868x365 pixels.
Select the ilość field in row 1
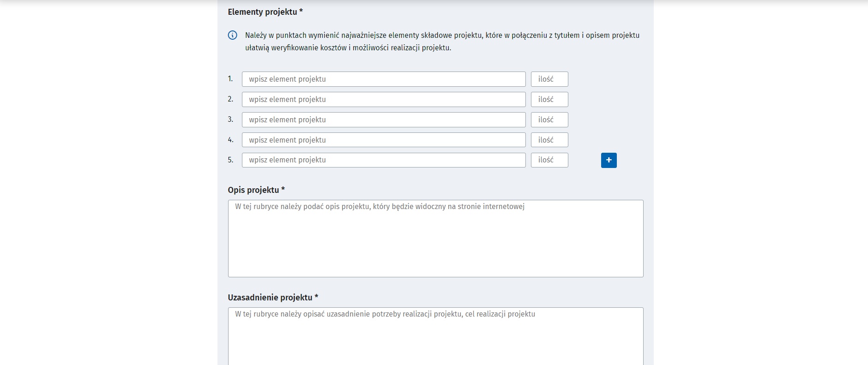point(549,79)
